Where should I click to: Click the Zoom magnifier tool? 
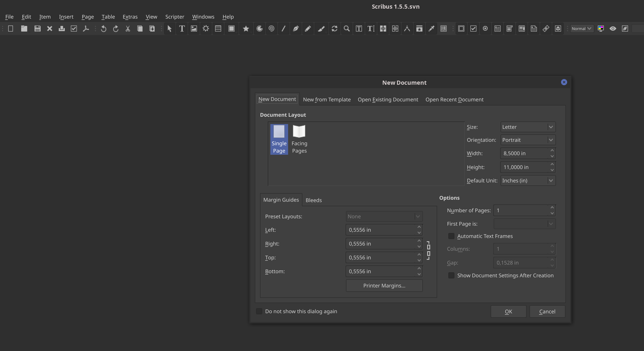pos(346,29)
